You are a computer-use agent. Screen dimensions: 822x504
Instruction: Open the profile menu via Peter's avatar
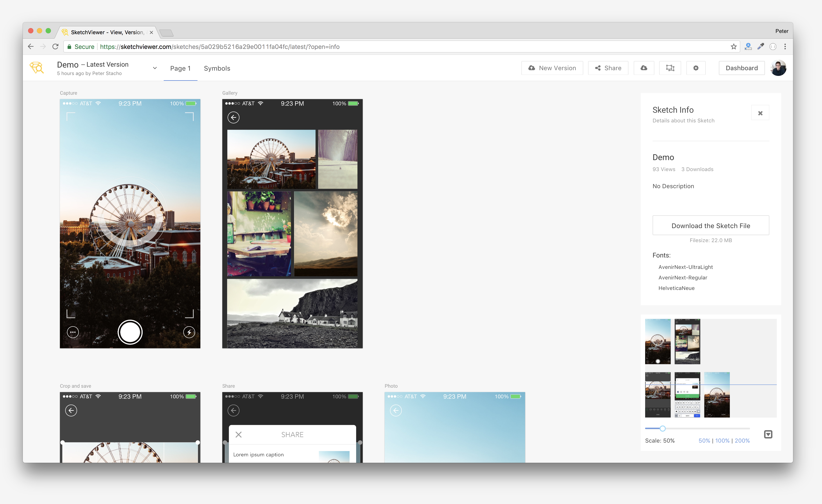coord(778,68)
